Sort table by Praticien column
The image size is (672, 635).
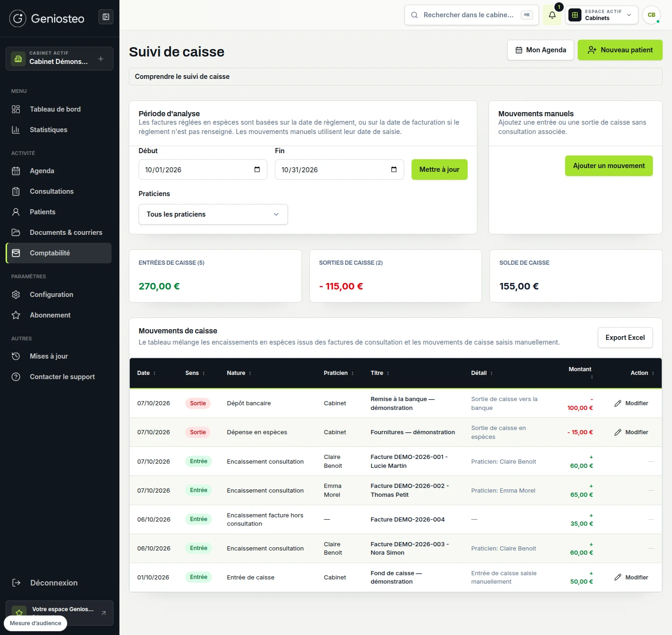click(x=339, y=373)
